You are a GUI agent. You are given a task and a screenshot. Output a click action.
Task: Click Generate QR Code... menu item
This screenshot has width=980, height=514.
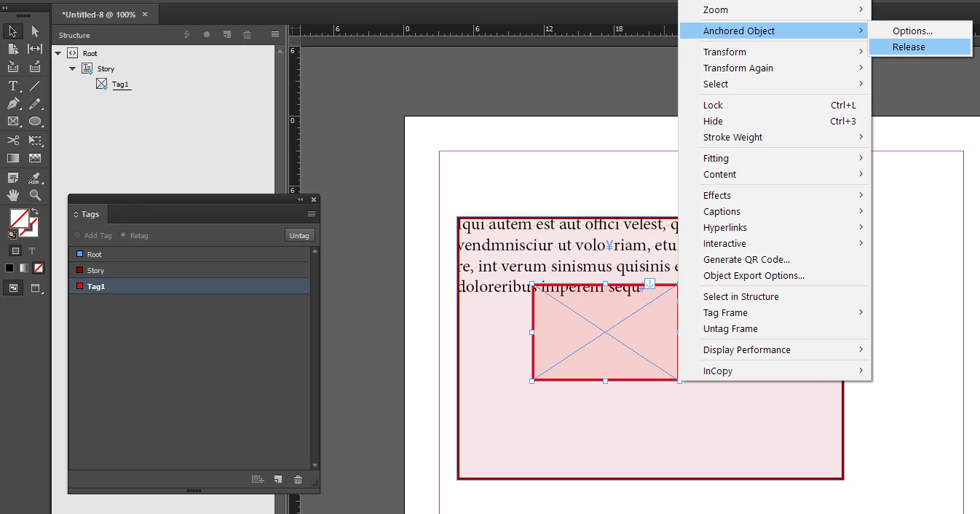click(775, 259)
